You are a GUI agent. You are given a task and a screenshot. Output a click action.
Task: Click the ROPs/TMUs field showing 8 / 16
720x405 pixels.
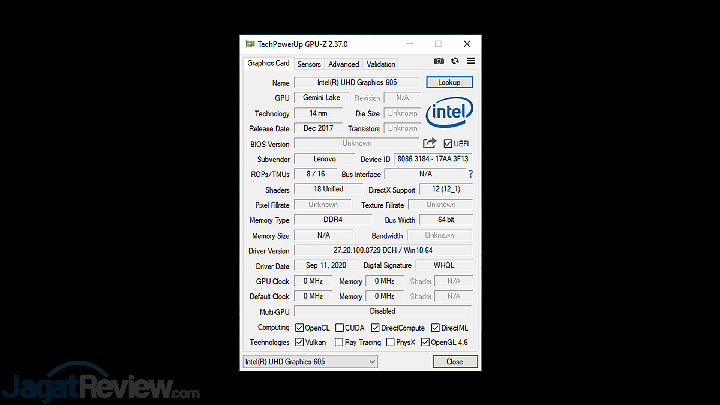[x=315, y=174]
